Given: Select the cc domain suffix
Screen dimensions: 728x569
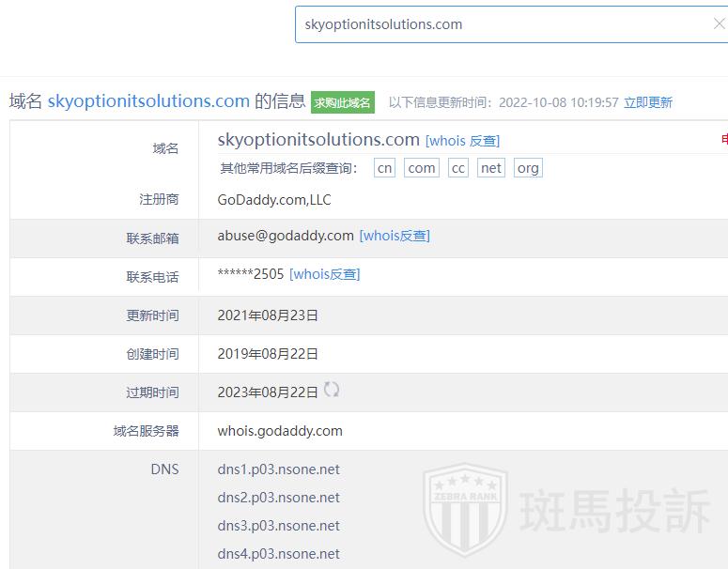Looking at the screenshot, I should tap(457, 168).
